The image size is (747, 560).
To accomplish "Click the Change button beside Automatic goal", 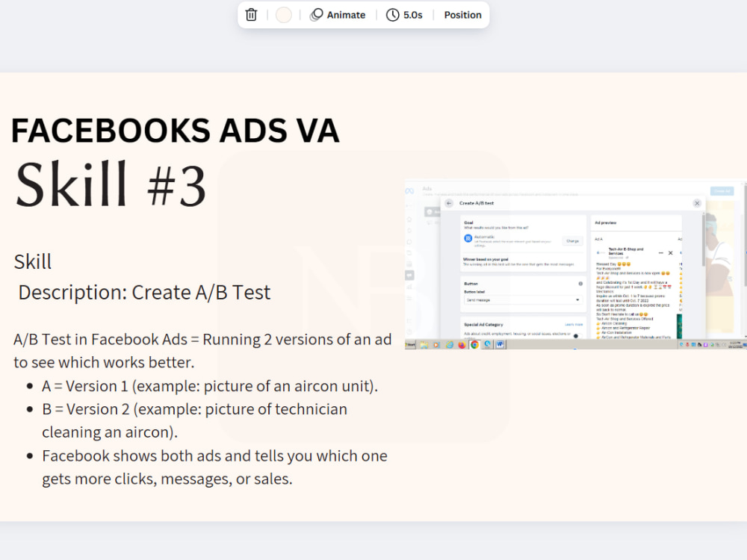I will [x=573, y=241].
